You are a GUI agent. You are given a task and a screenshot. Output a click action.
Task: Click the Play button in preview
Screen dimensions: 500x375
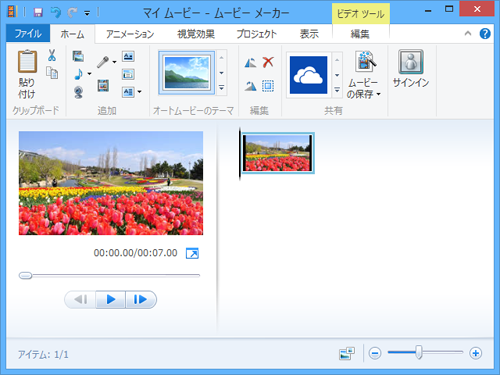(111, 299)
